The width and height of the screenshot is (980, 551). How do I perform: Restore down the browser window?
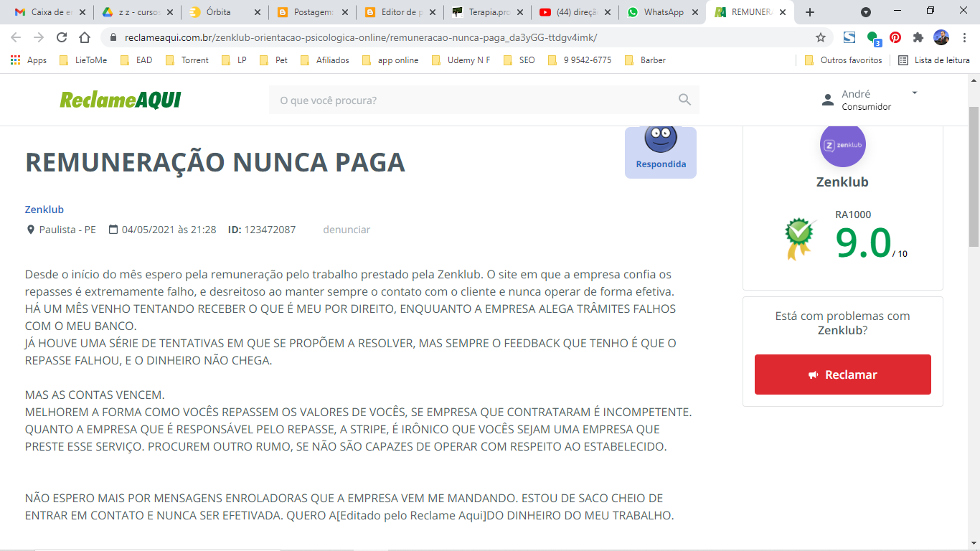[930, 11]
